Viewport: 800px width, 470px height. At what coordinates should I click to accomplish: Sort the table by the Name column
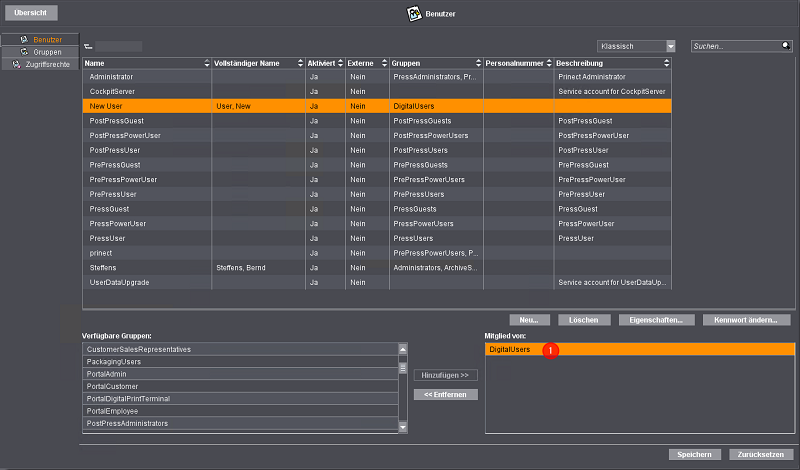coord(146,63)
